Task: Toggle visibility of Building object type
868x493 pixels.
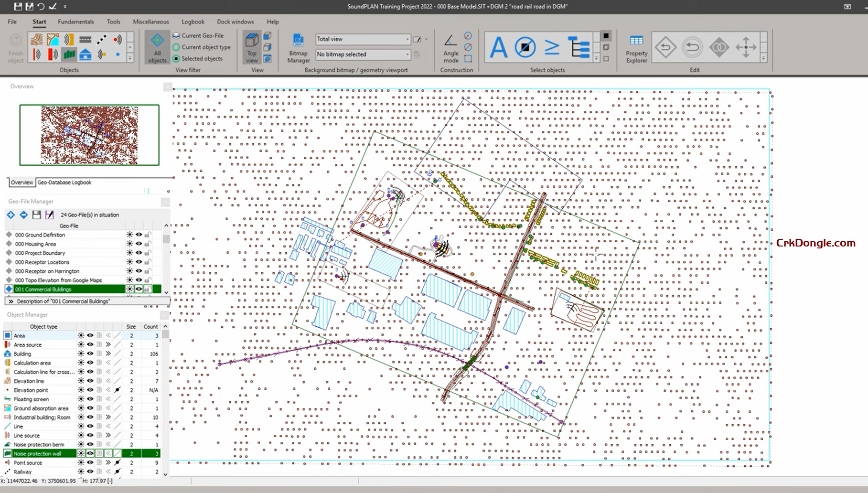Action: click(90, 354)
